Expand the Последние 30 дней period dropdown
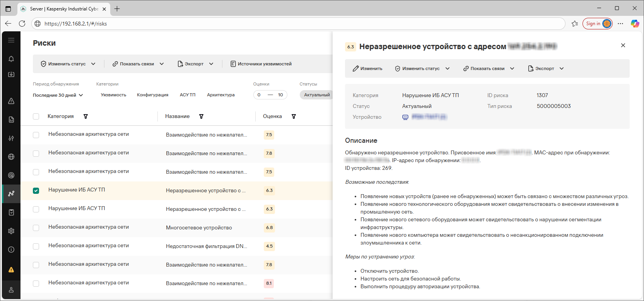Image resolution: width=644 pixels, height=301 pixels. pos(58,95)
